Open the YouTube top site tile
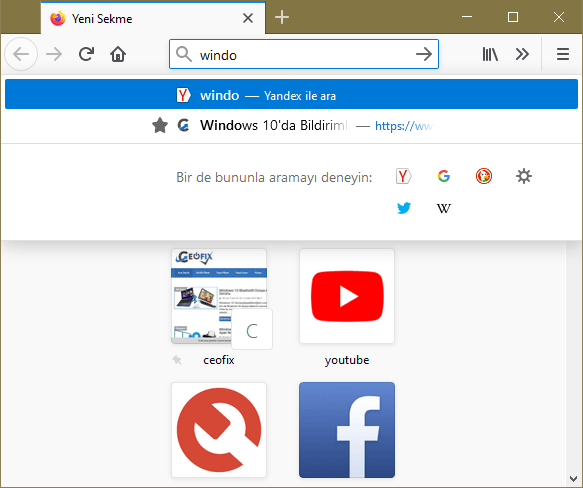The height and width of the screenshot is (488, 583). coord(347,296)
